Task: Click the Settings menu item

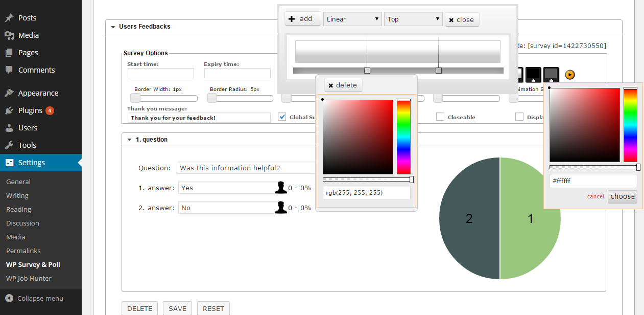Action: (41, 163)
